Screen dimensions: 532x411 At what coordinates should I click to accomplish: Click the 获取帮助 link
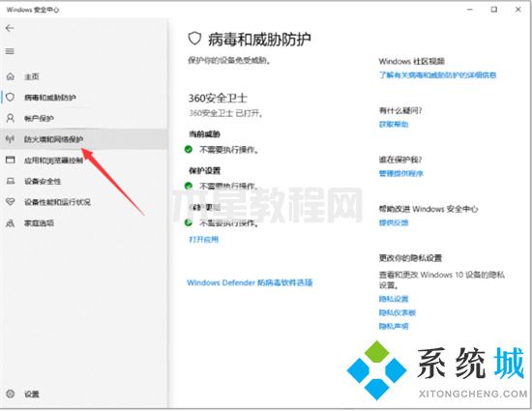point(394,125)
